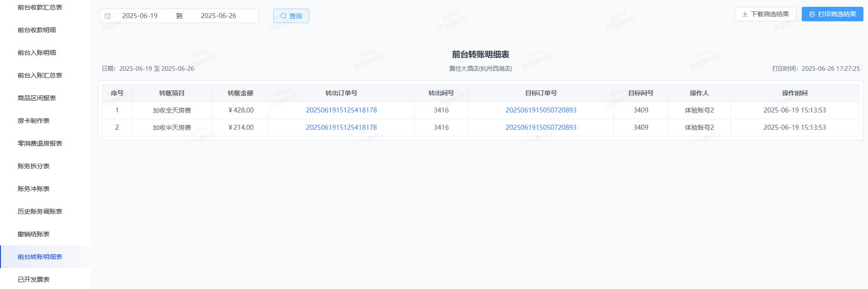This screenshot has width=868, height=289.
Task: Click the calendar icon in date range
Action: (108, 16)
